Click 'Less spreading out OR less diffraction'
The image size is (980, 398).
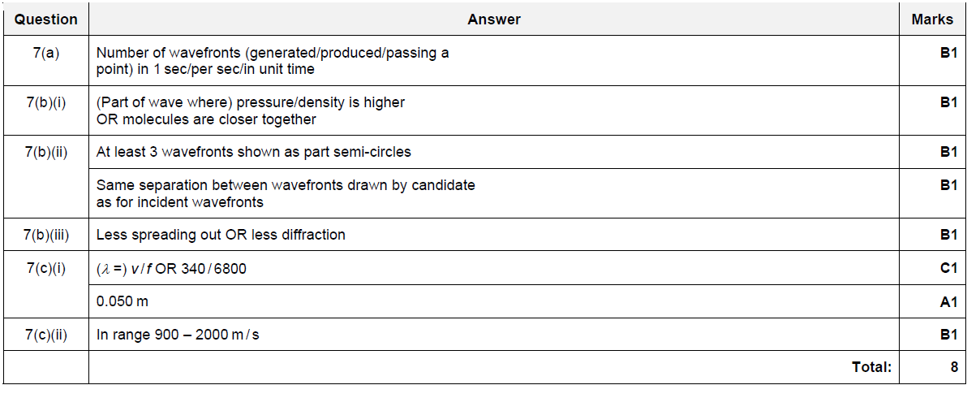click(221, 235)
